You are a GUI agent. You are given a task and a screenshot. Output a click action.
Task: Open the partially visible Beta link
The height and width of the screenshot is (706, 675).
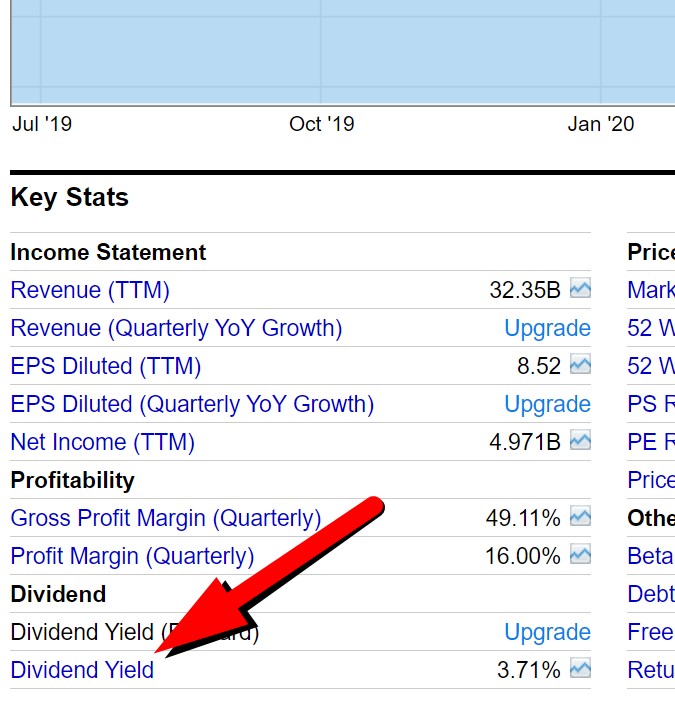click(x=650, y=557)
